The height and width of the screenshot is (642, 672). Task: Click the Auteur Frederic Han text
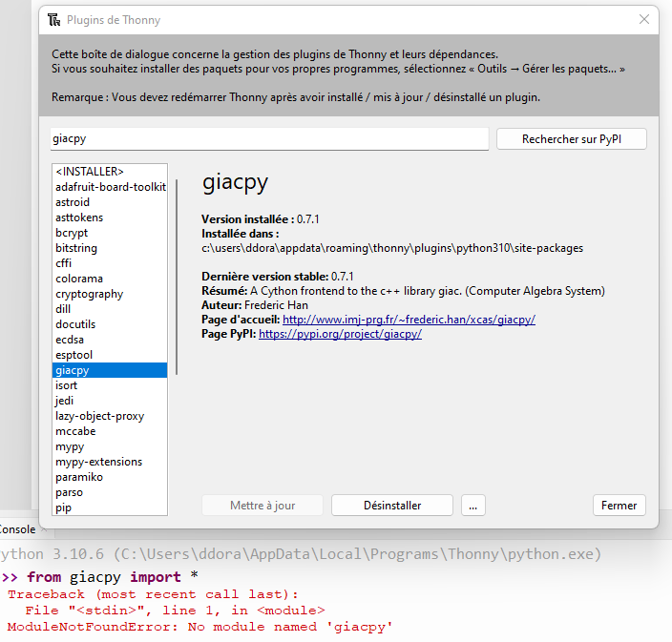[x=255, y=305]
